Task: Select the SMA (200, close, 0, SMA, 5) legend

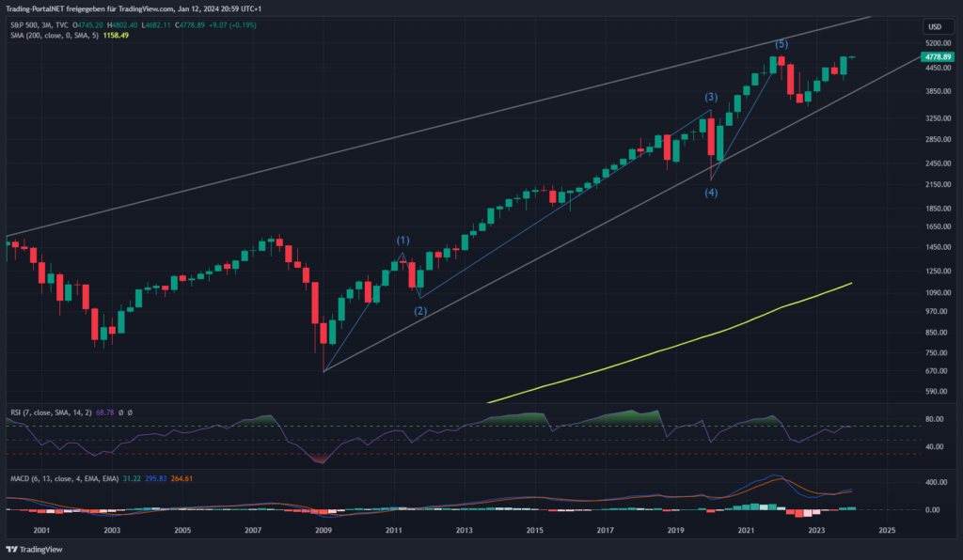Action: coord(54,36)
